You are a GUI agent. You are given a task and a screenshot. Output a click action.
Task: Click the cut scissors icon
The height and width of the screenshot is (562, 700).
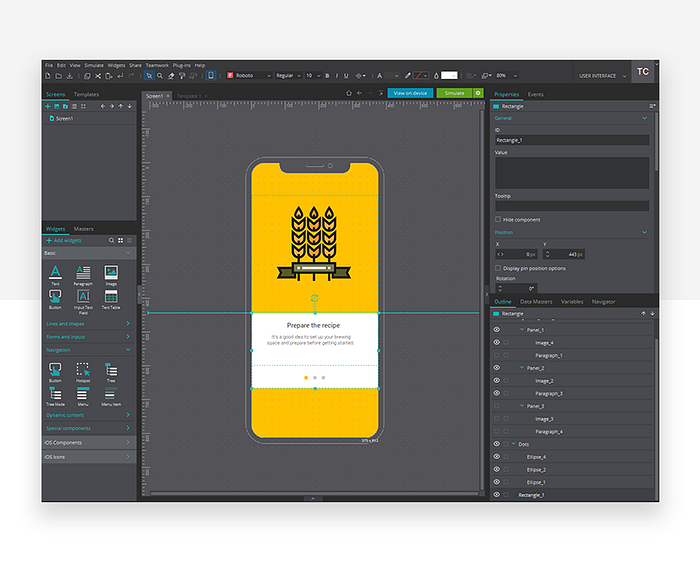tap(98, 76)
